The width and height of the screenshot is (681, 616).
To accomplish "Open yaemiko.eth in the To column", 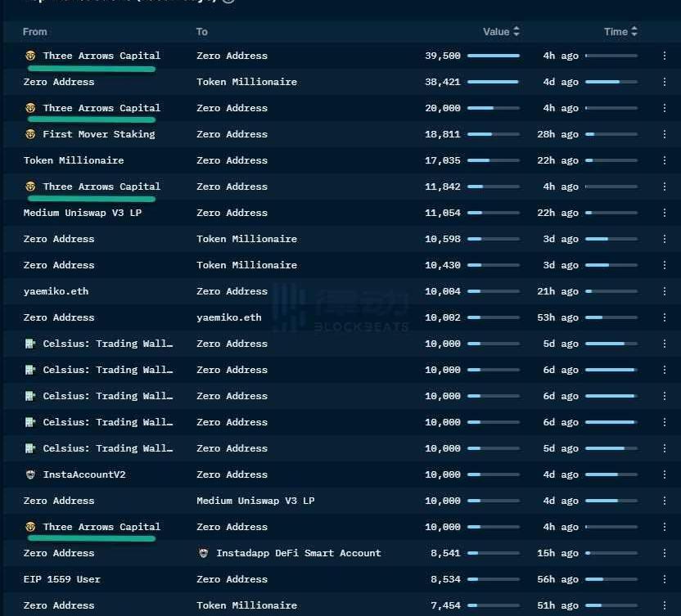I will (229, 317).
